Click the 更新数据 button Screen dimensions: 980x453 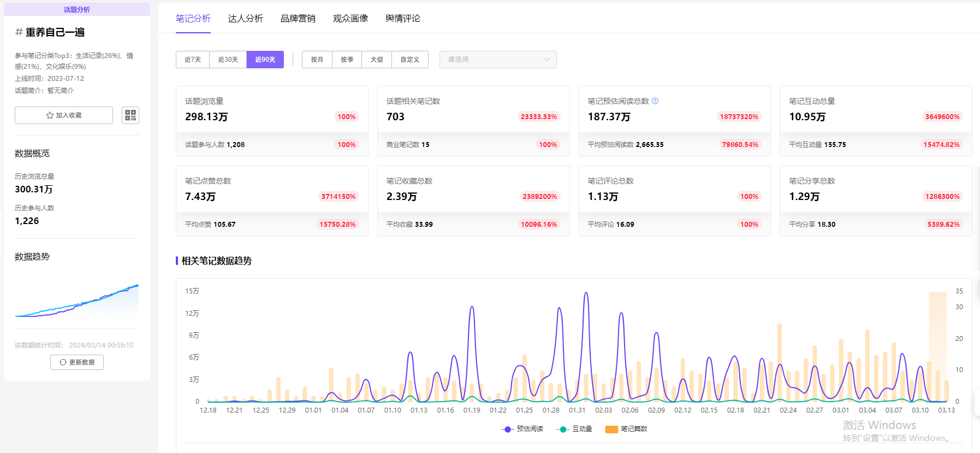(77, 362)
